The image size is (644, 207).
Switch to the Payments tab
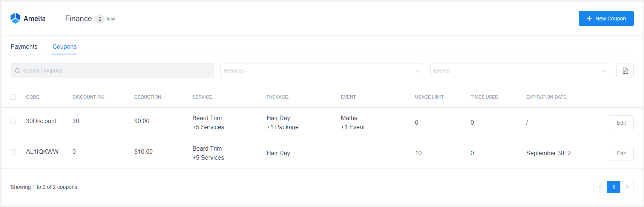(x=24, y=46)
